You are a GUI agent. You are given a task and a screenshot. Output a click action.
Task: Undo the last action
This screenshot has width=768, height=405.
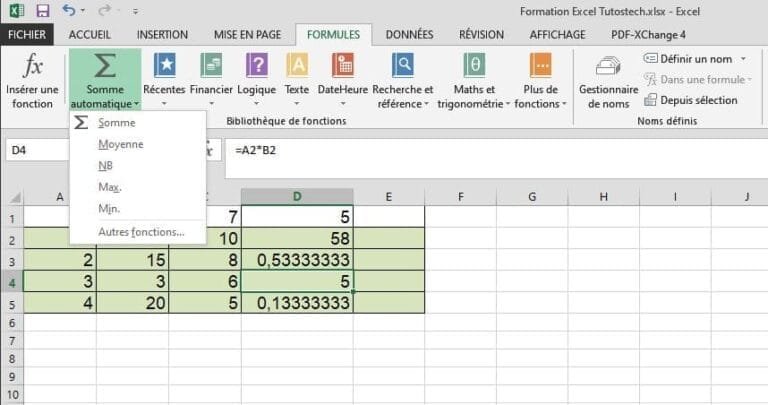click(69, 10)
